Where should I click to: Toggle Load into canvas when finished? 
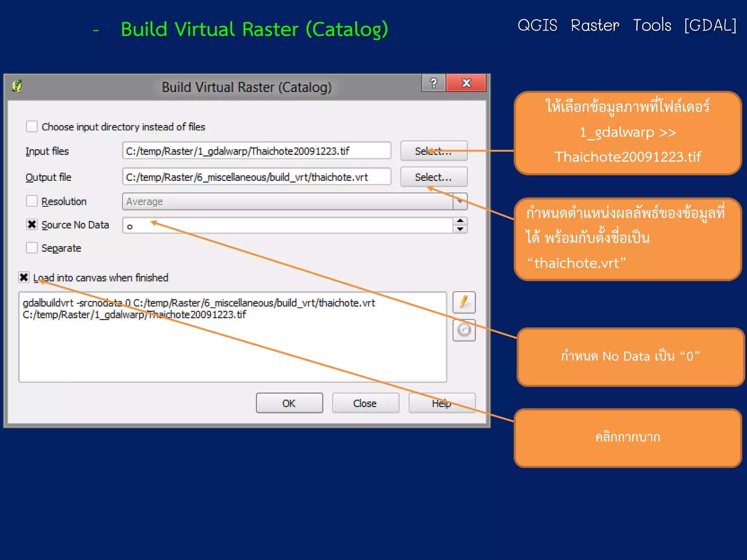[24, 277]
